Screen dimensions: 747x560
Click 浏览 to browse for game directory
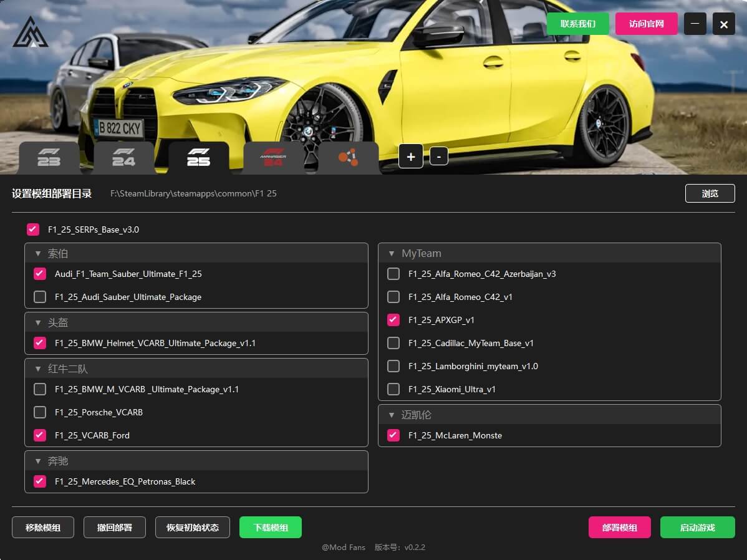click(710, 193)
